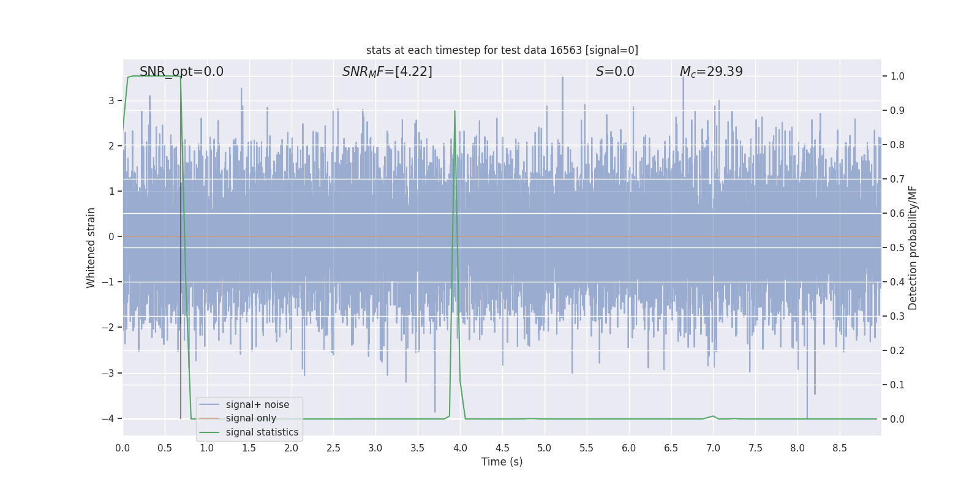Click the 2.5 tick on time axis

coord(333,448)
